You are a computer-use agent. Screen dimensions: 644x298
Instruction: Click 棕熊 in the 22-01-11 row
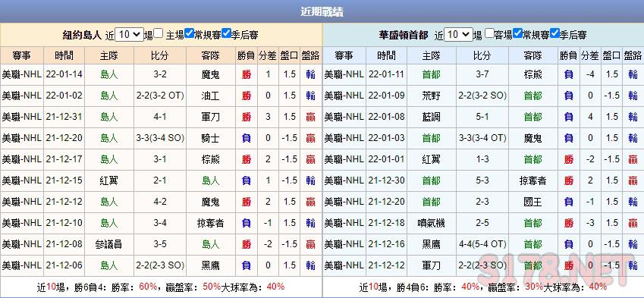point(532,74)
